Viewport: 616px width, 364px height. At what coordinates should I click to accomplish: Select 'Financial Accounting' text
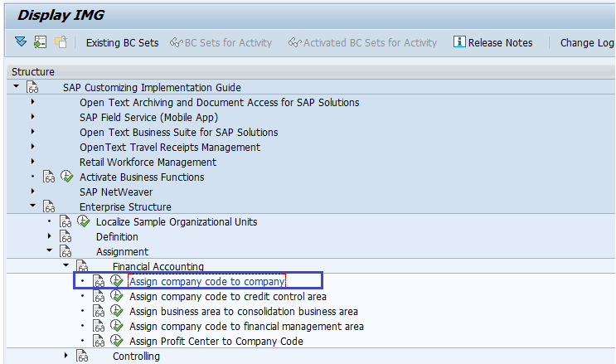[158, 266]
